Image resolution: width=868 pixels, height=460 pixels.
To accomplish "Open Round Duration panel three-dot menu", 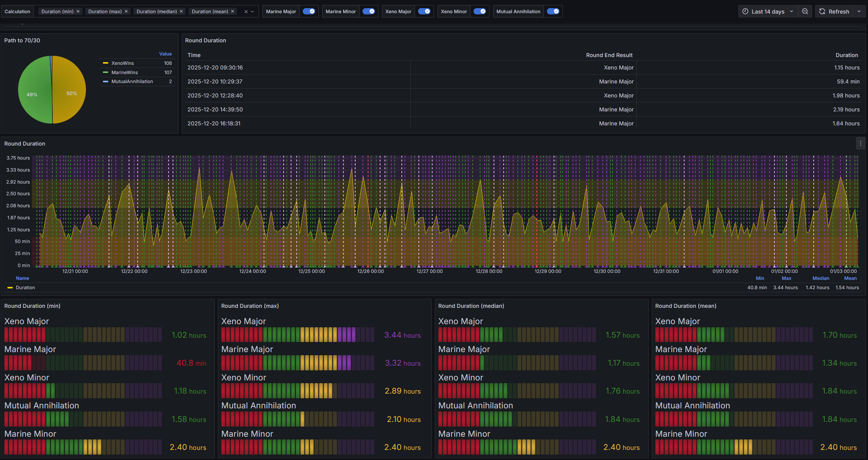I will click(860, 144).
